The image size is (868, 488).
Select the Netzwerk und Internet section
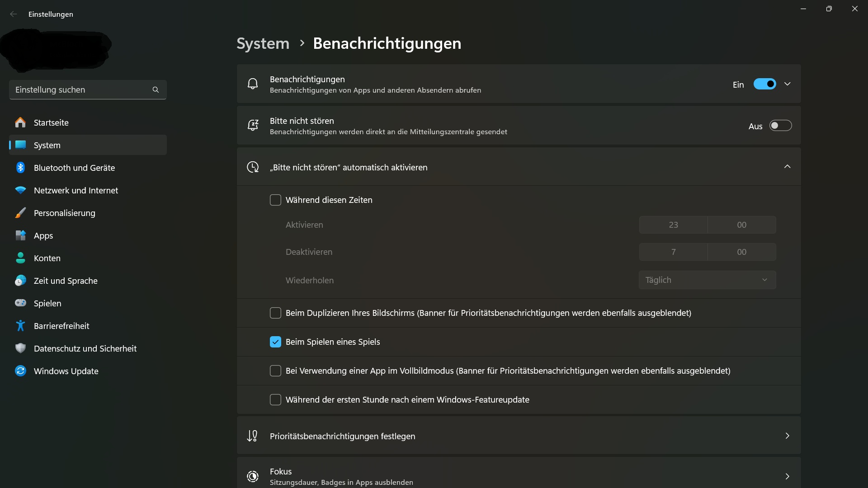click(75, 190)
